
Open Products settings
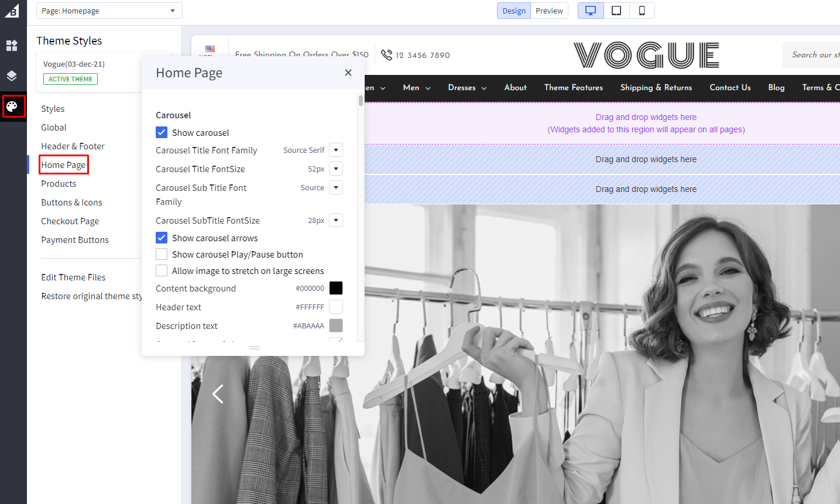click(59, 184)
